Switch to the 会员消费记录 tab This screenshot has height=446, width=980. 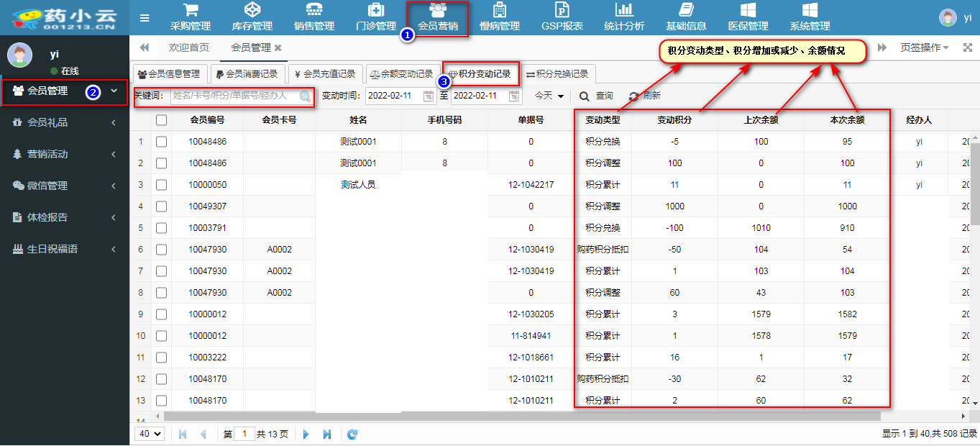click(247, 73)
